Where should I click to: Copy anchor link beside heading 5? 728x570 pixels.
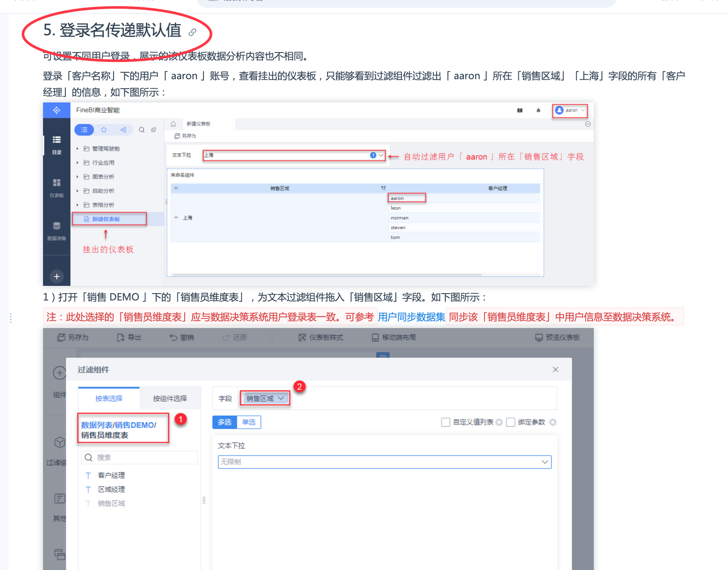pyautogui.click(x=192, y=32)
